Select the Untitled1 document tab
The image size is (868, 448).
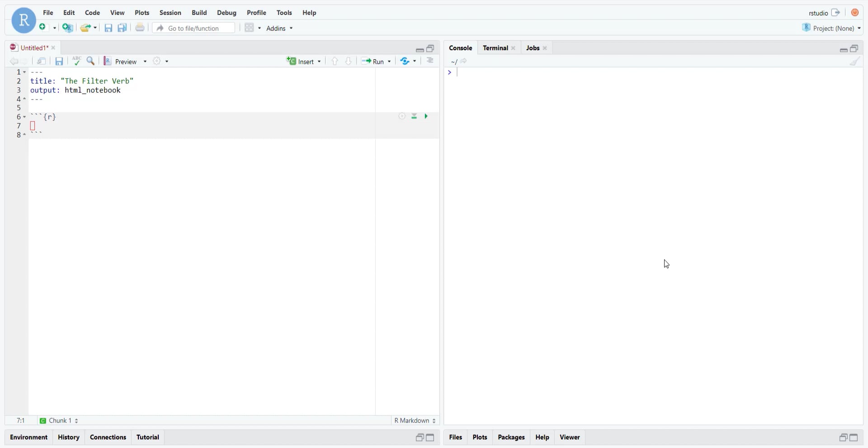(x=34, y=48)
